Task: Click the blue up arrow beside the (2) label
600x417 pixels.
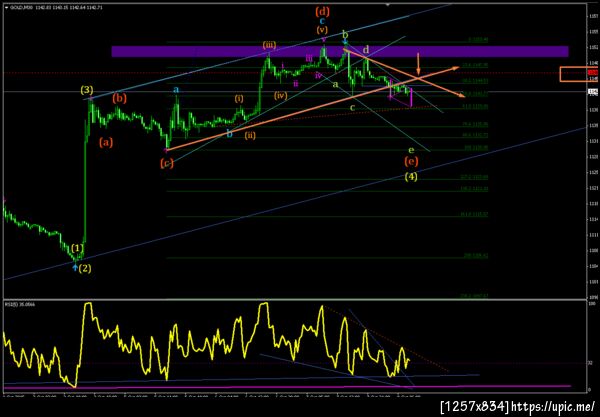Action: [x=75, y=267]
